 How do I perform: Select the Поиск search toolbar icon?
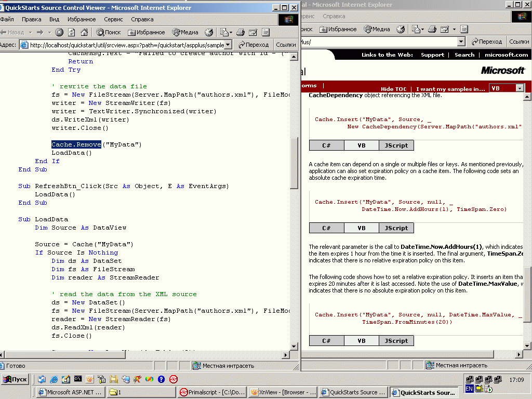[101, 32]
